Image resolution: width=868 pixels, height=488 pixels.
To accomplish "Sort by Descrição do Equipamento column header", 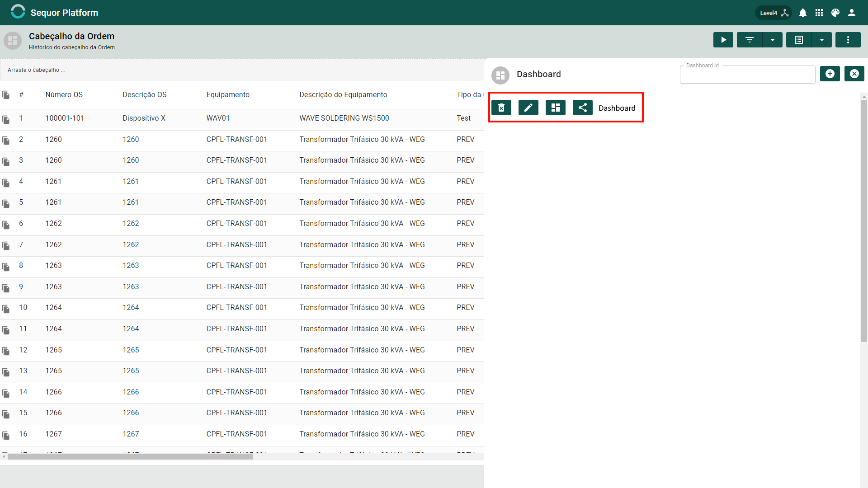I will [x=343, y=94].
